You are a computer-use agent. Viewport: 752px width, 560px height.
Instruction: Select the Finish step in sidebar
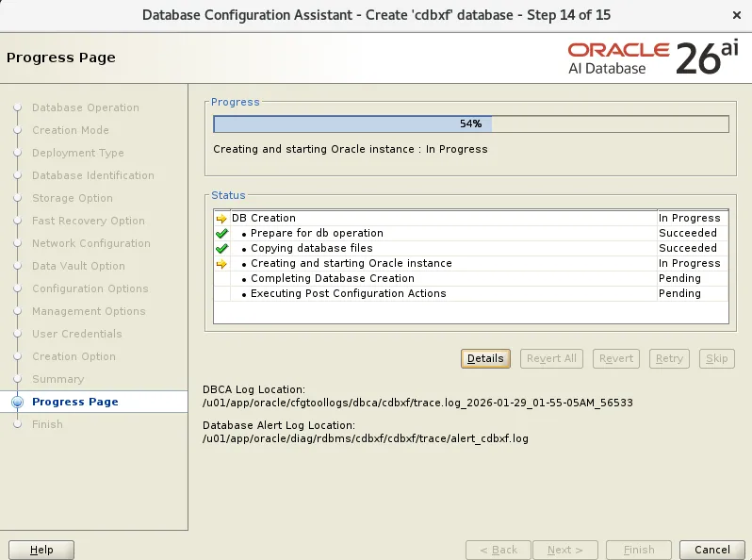pyautogui.click(x=47, y=424)
